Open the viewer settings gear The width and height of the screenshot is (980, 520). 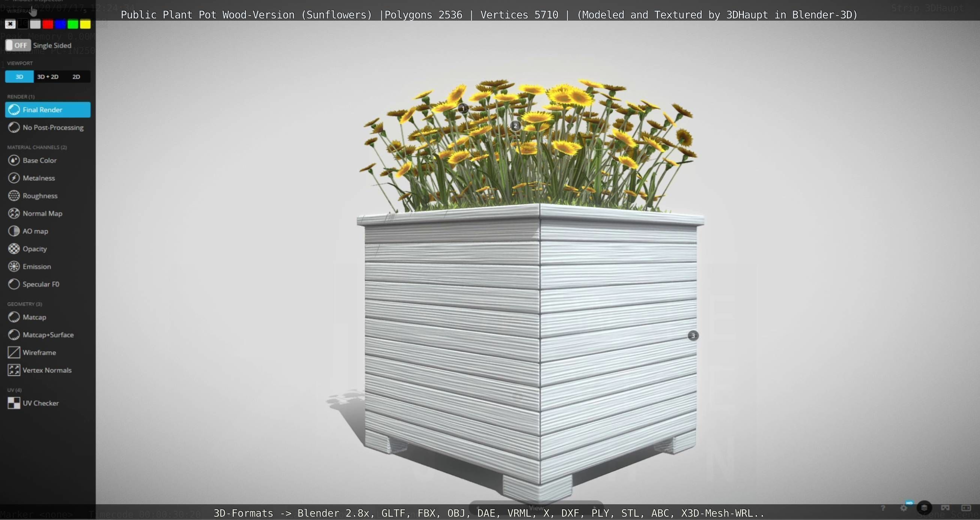[x=904, y=508]
